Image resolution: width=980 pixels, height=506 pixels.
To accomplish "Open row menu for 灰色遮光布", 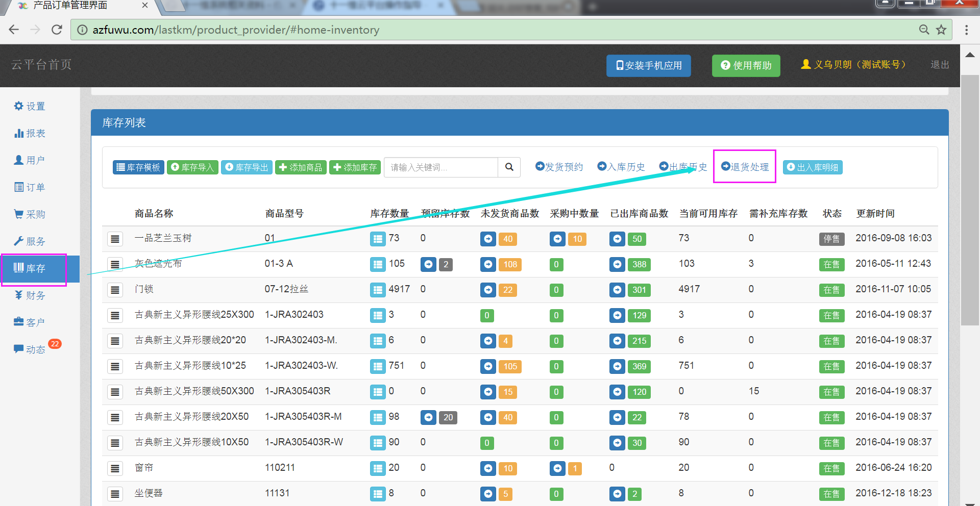I will 115,264.
